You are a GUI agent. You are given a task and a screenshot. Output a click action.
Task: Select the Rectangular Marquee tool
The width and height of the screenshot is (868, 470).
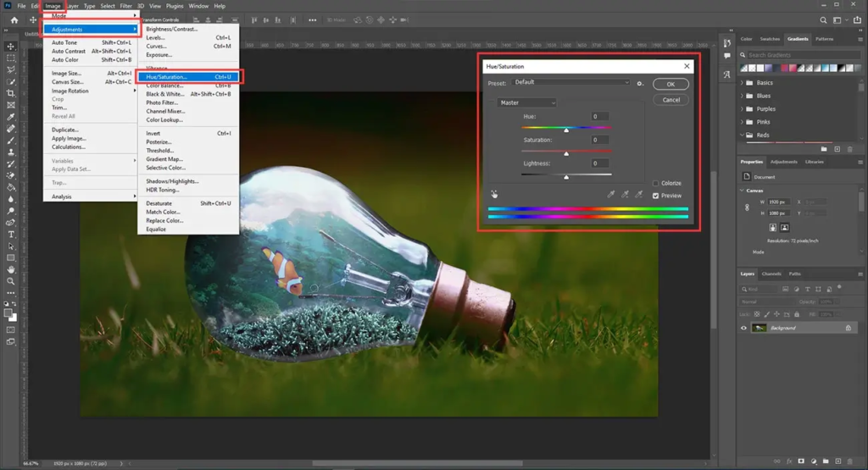click(10, 58)
